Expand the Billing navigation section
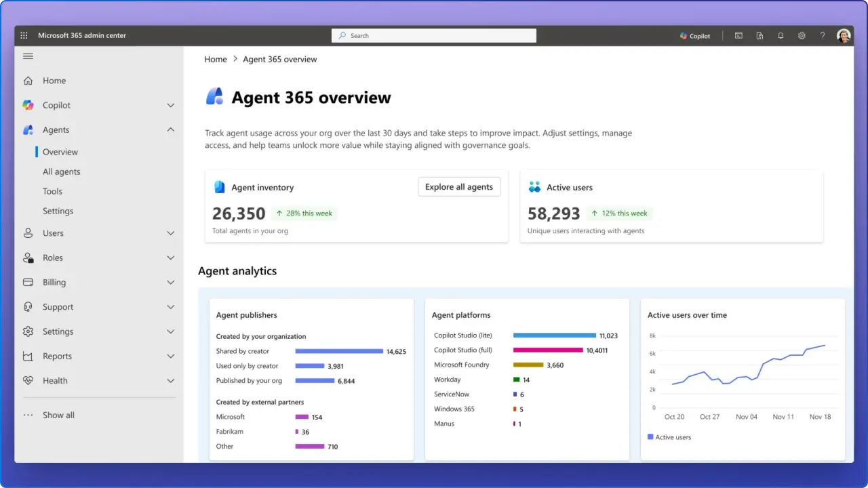Screen dimensions: 868x488 point(170,282)
